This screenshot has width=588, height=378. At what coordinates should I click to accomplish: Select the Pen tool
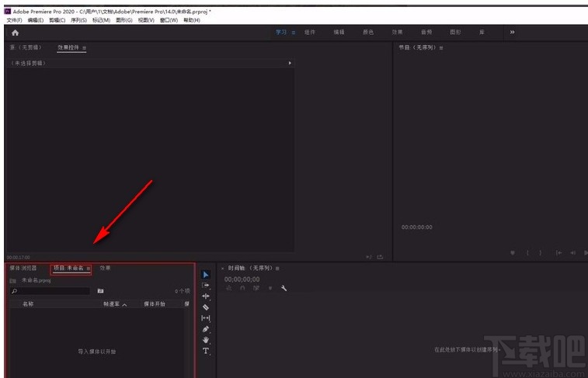[x=206, y=329]
